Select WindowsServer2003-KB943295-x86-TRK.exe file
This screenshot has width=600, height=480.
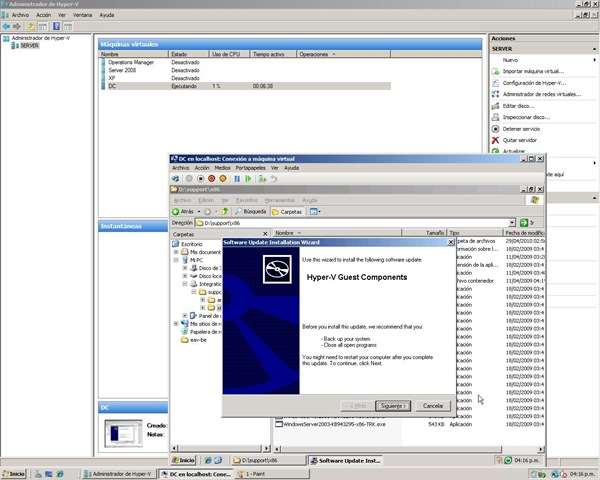point(334,424)
